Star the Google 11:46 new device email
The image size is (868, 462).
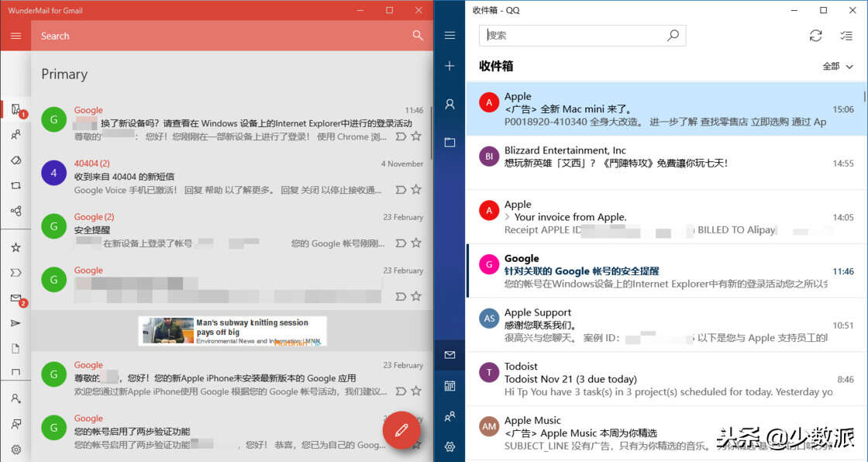[x=416, y=136]
